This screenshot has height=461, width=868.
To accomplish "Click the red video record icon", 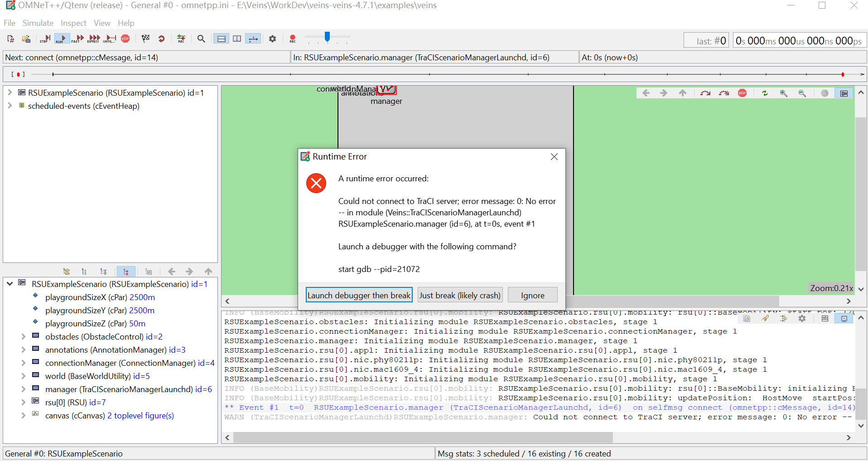I will point(293,39).
